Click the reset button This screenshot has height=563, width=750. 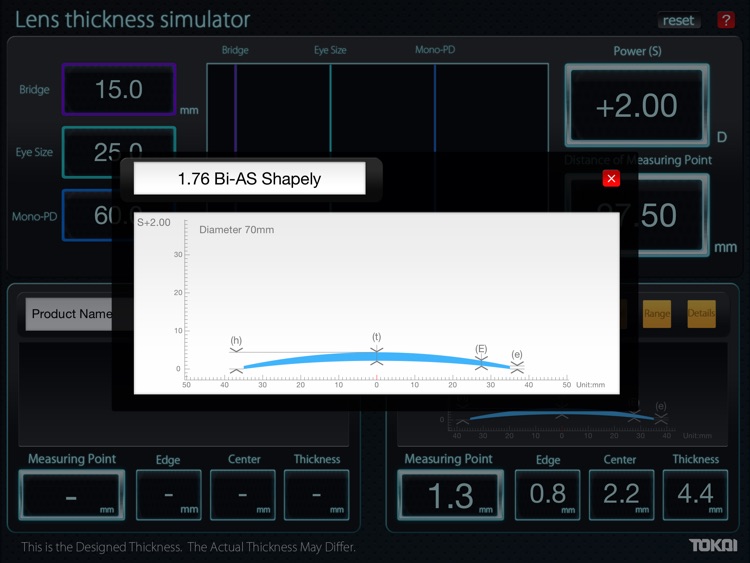[678, 20]
